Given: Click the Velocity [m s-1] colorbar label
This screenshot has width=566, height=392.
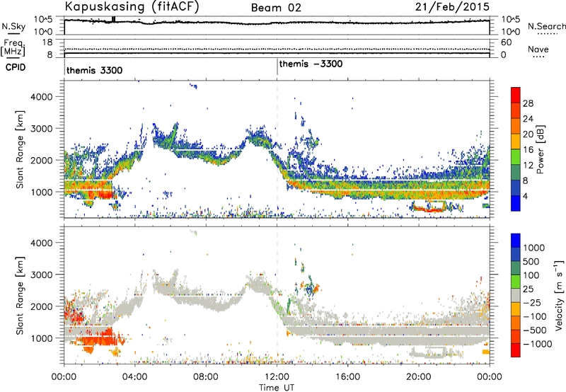Looking at the screenshot, I should (560, 295).
